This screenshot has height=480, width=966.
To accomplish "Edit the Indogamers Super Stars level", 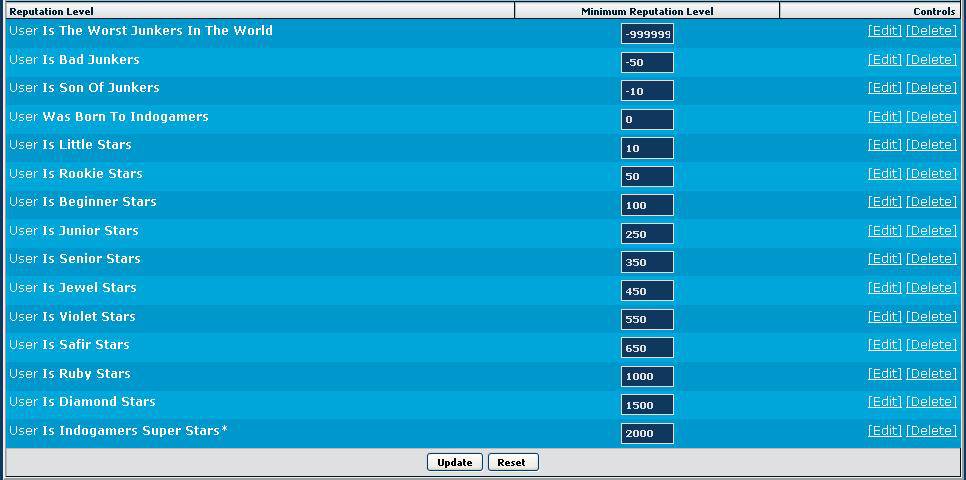I will [885, 430].
